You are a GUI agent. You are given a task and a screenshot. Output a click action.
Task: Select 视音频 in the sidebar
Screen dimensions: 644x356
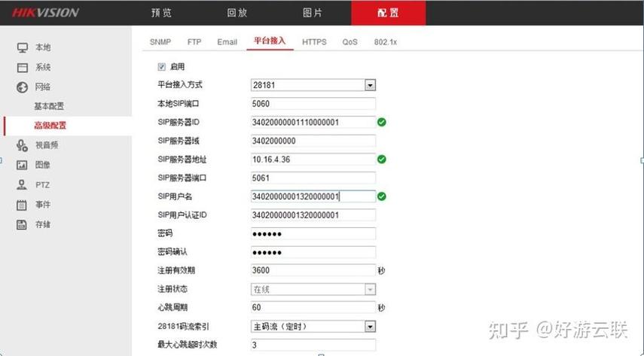(47, 145)
